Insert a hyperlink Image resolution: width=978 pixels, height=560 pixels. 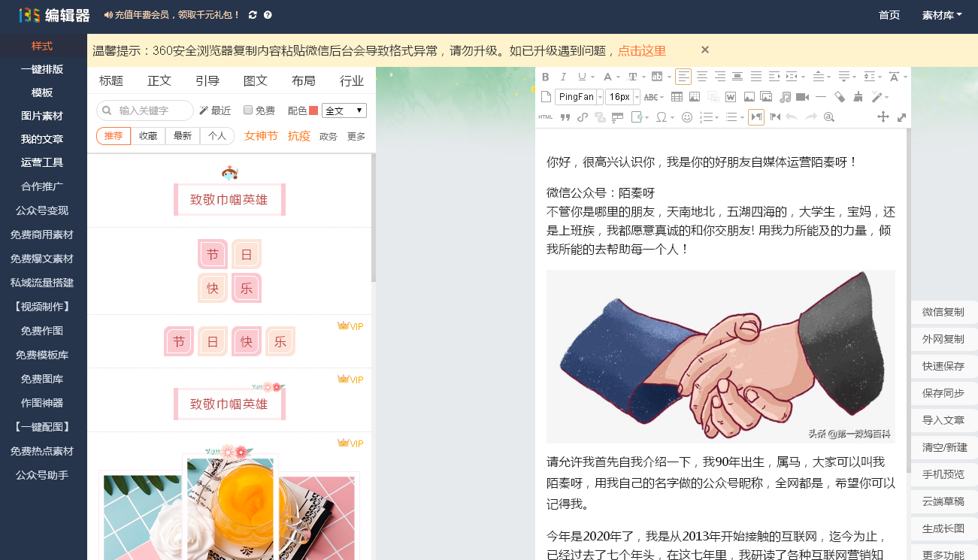pos(583,117)
